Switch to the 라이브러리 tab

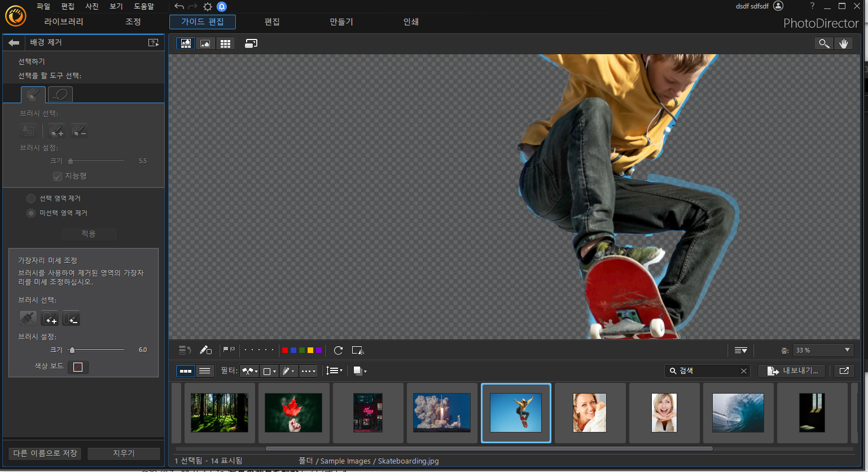(64, 22)
